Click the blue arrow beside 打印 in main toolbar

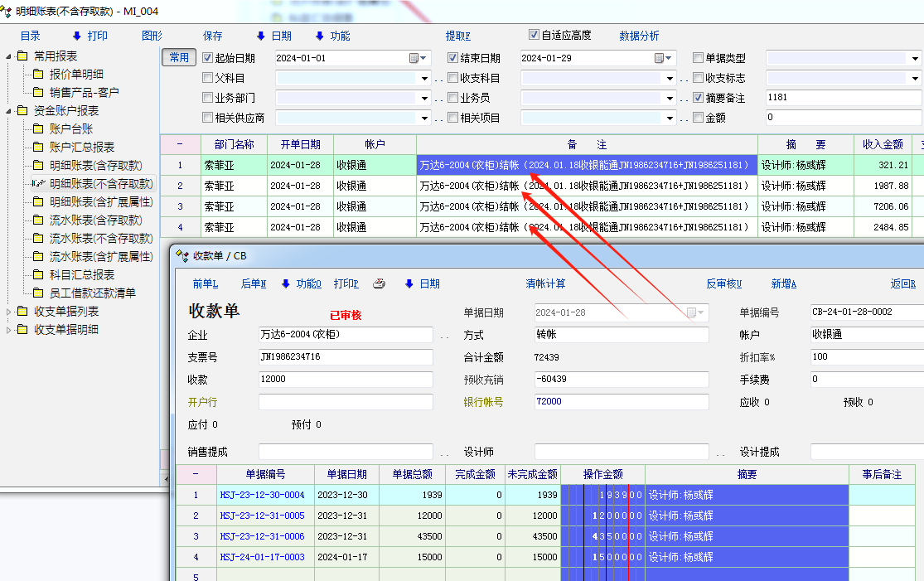point(77,36)
